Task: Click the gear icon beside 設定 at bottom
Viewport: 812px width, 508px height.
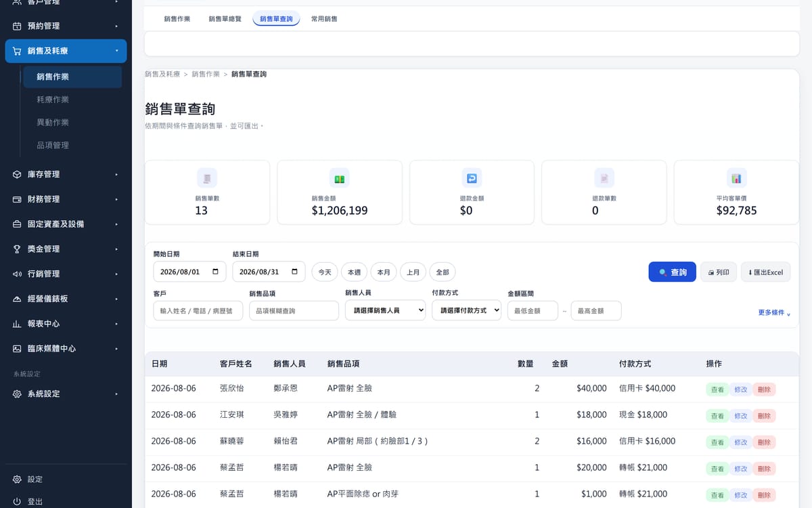Action: coord(17,479)
